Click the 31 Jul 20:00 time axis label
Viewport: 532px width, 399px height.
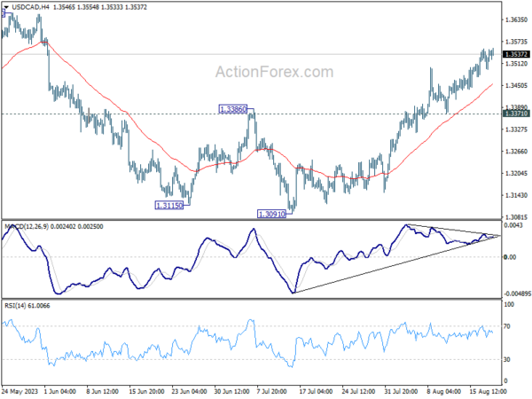pos(401,391)
